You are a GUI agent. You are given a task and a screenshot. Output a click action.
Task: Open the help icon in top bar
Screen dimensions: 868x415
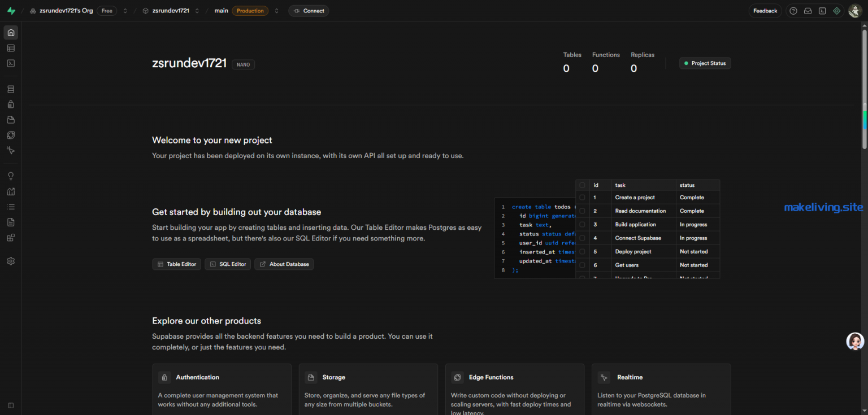[x=793, y=11]
